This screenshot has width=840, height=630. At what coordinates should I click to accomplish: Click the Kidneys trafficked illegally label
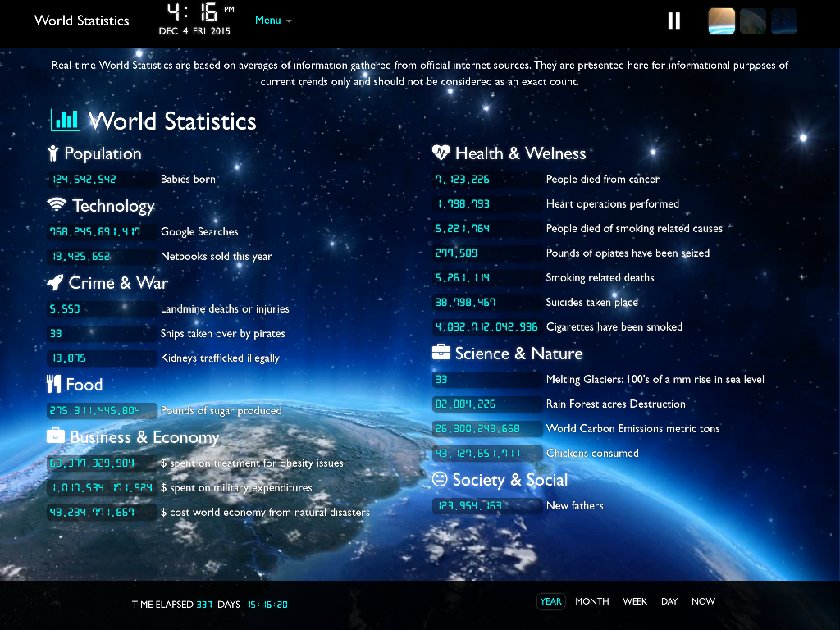click(x=220, y=358)
